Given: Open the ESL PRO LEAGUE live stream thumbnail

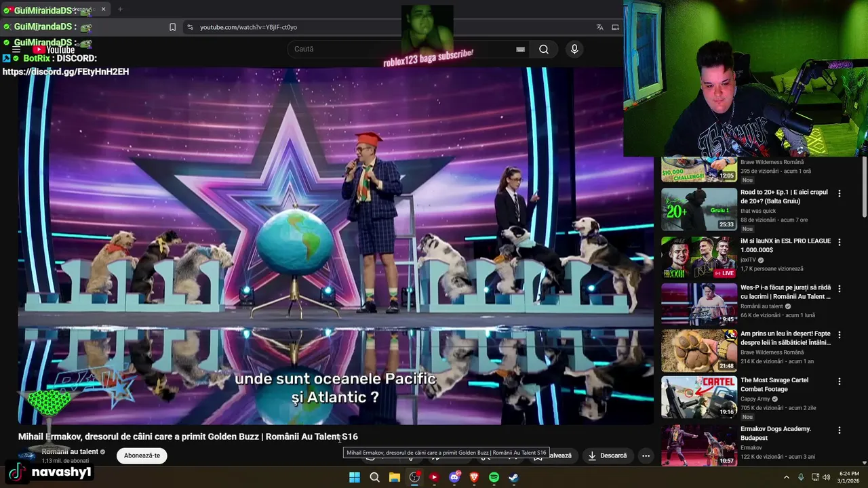Looking at the screenshot, I should pyautogui.click(x=699, y=258).
